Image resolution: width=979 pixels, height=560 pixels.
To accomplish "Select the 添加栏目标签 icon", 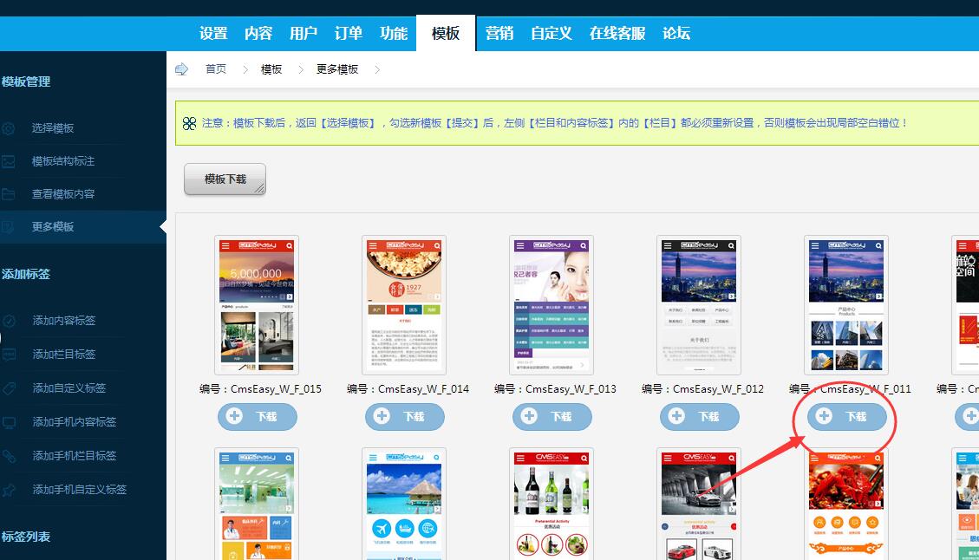I will (x=9, y=354).
